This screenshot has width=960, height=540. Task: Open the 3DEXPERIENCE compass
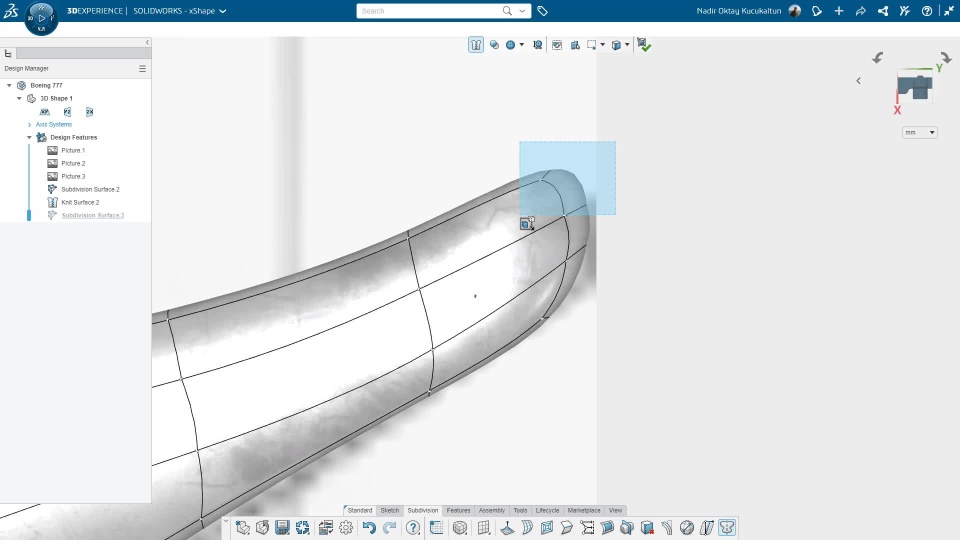click(x=41, y=18)
